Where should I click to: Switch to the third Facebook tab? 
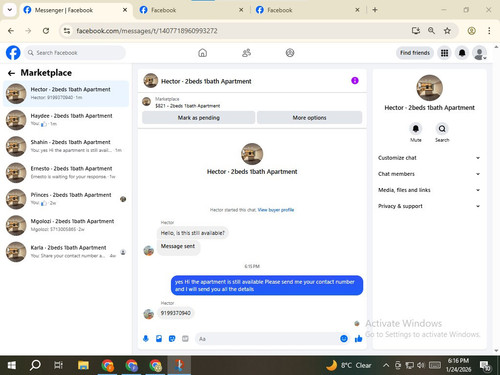click(308, 10)
